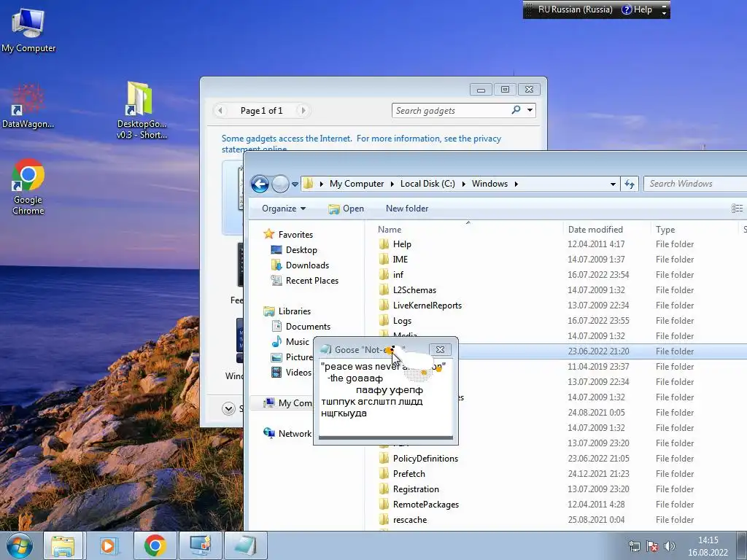Select Network in navigation pane
Image resolution: width=747 pixels, height=560 pixels.
coord(287,433)
